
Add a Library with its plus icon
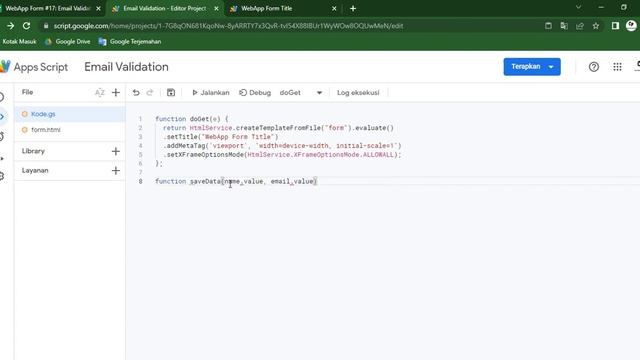point(116,151)
